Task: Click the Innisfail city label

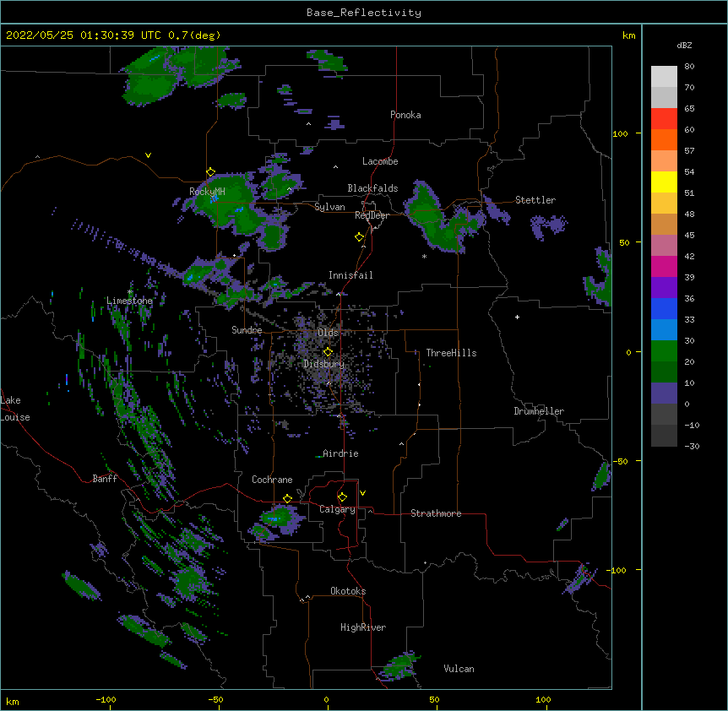Action: click(x=350, y=275)
